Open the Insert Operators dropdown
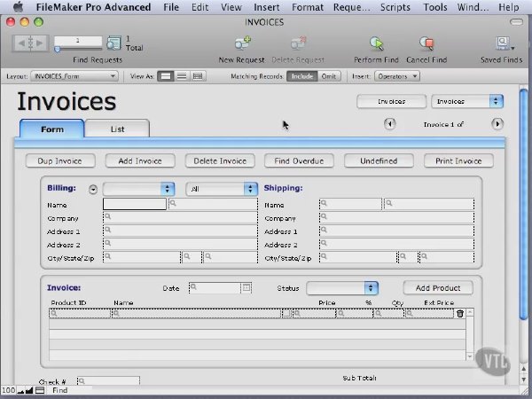 click(397, 76)
